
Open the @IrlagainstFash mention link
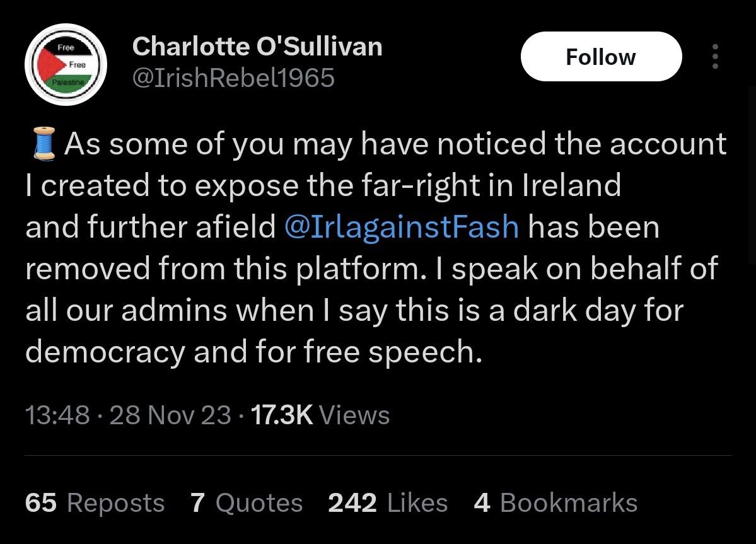point(402,227)
